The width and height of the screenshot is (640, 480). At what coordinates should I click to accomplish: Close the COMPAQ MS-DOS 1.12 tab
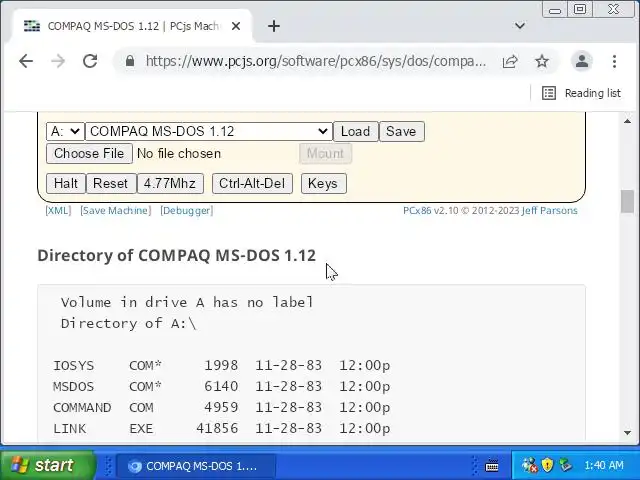pos(236,26)
